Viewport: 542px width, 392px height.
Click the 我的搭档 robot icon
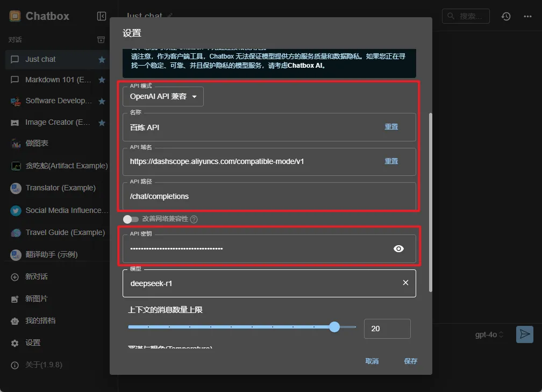click(x=15, y=321)
